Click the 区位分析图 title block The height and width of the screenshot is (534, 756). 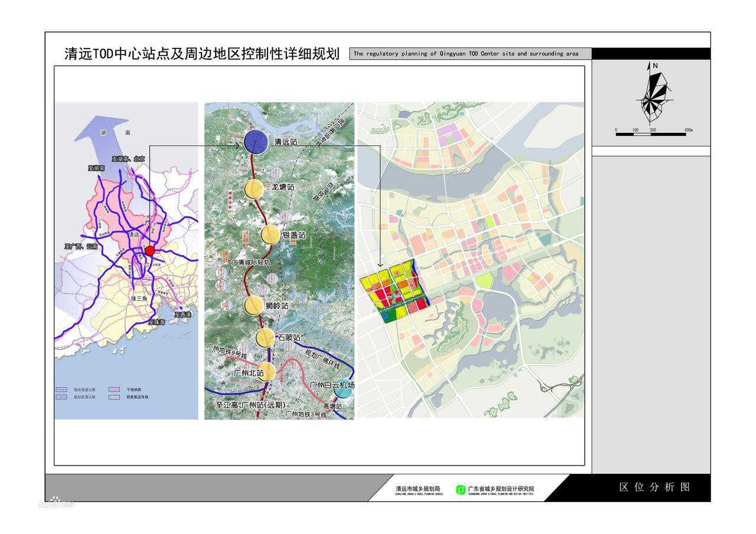(654, 487)
